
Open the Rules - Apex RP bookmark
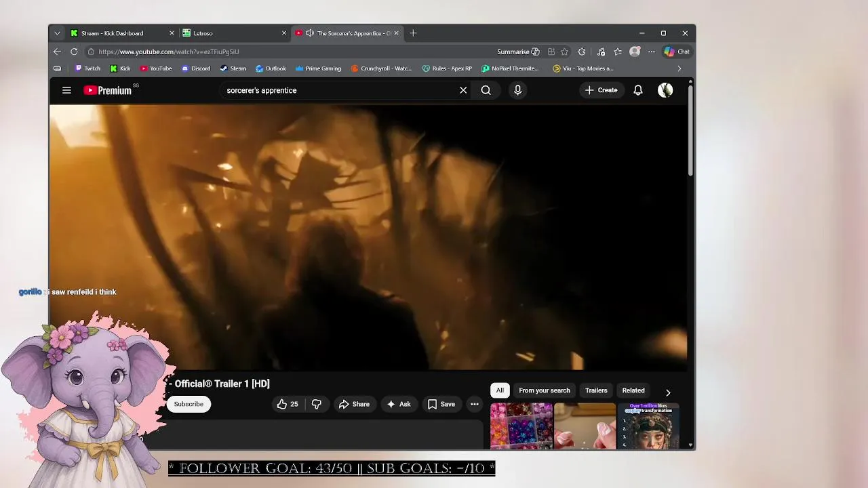coord(447,68)
